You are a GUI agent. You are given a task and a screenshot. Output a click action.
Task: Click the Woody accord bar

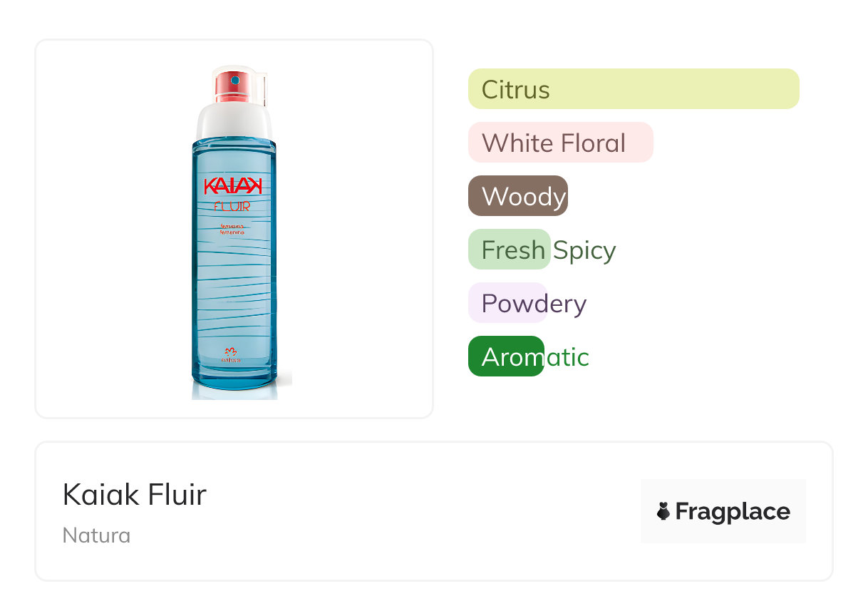pos(518,196)
